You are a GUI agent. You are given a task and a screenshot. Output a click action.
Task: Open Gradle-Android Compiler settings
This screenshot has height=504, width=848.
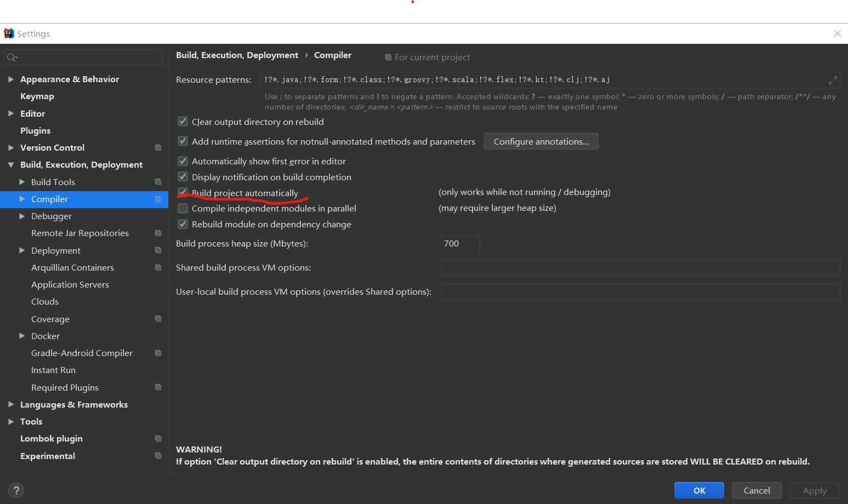[82, 353]
